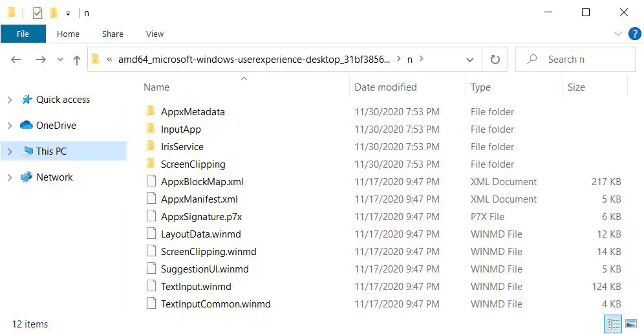Click the 12 items status text
Viewport: 644px width, 334px height.
pyautogui.click(x=30, y=324)
